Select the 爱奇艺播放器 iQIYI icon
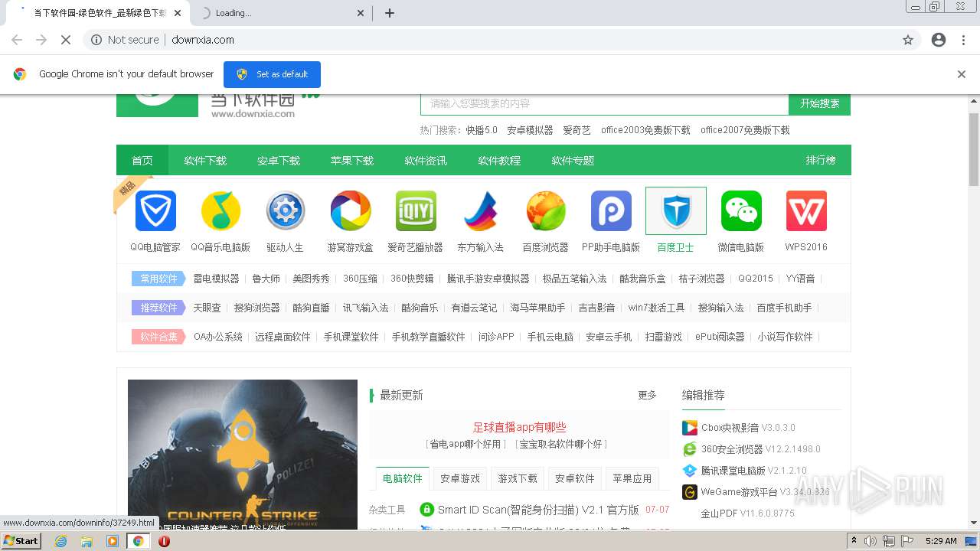The image size is (980, 551). point(416,211)
